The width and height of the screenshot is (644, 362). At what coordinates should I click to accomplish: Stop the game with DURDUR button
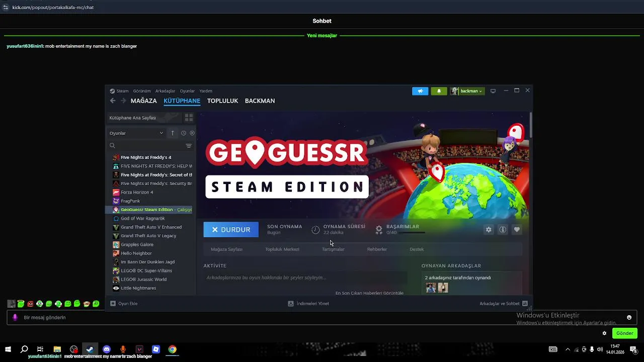point(231,229)
